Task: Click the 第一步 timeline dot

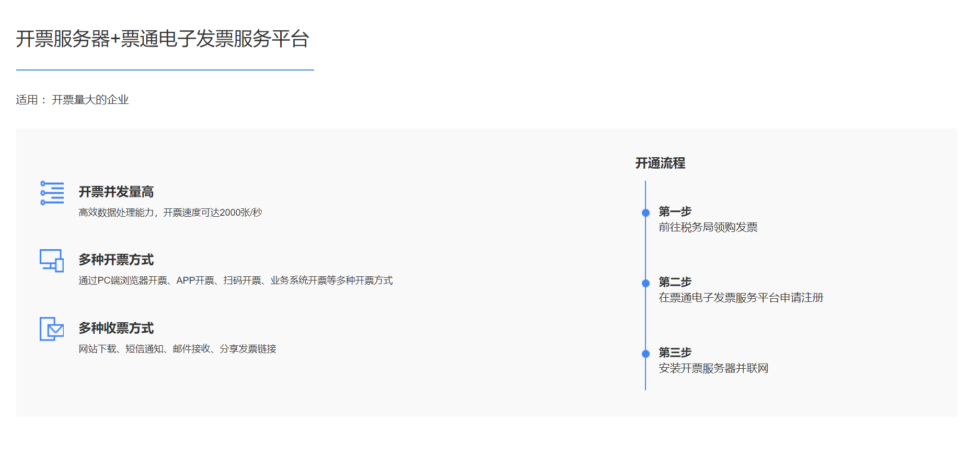Action: (645, 213)
